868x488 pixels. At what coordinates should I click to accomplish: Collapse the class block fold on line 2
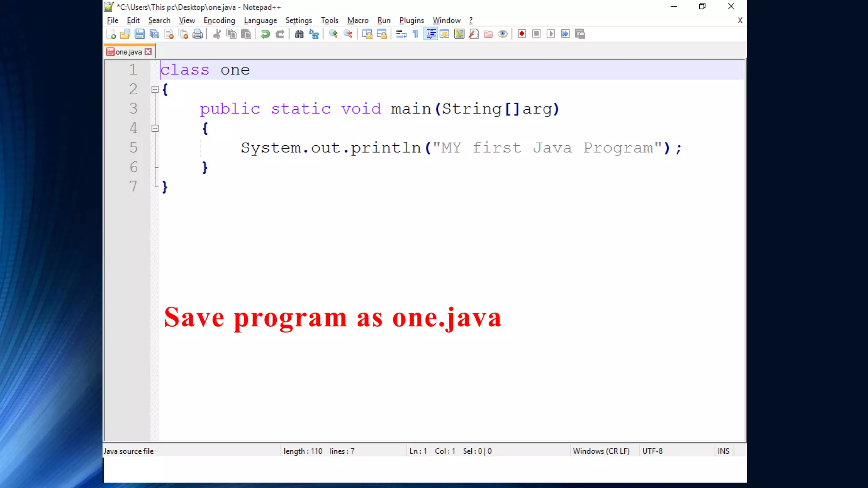pos(155,89)
